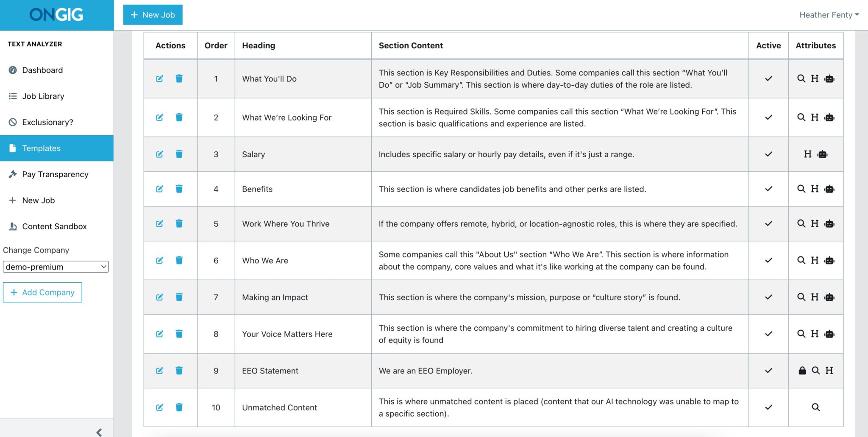Toggle Active checkmark on Unmatched Content row
This screenshot has height=437, width=868.
coord(768,407)
